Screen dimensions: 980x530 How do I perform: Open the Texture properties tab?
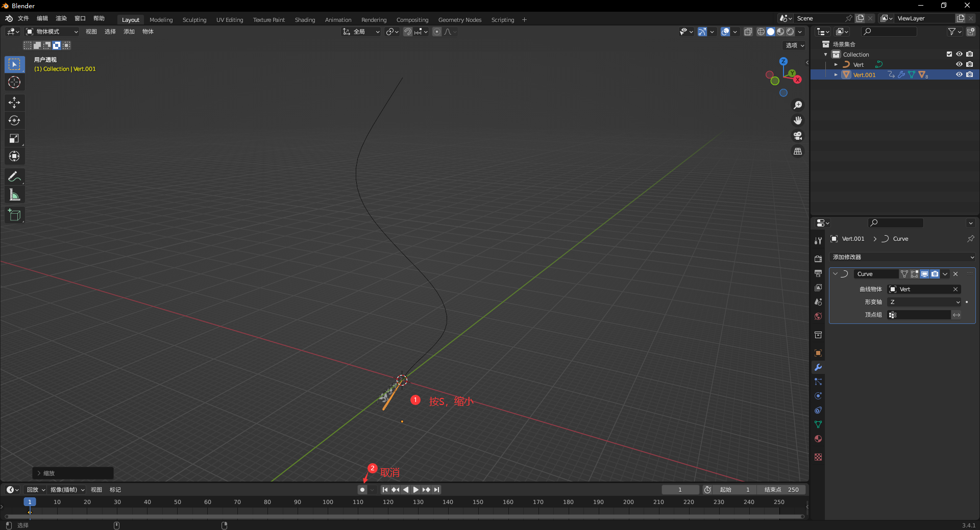pos(818,457)
